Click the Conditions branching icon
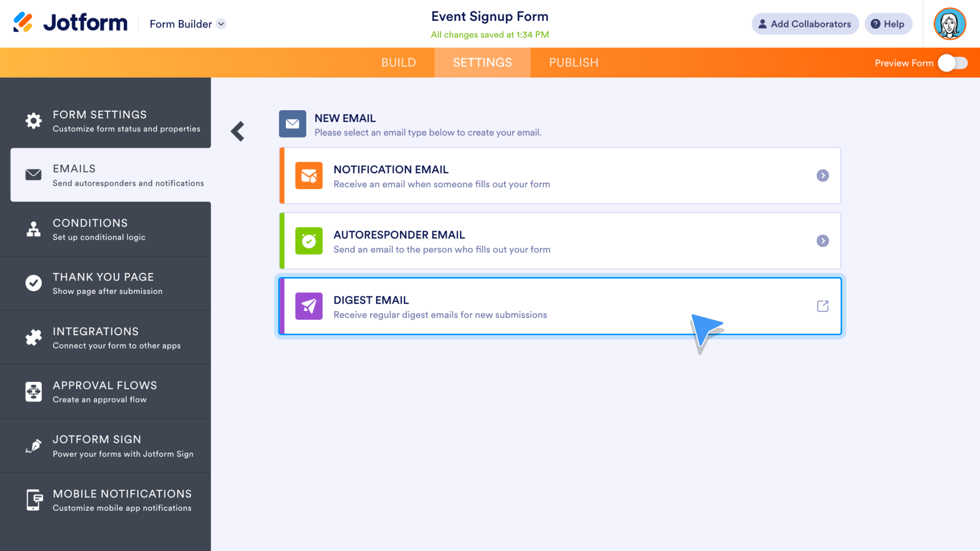Image resolution: width=980 pixels, height=551 pixels. (33, 229)
